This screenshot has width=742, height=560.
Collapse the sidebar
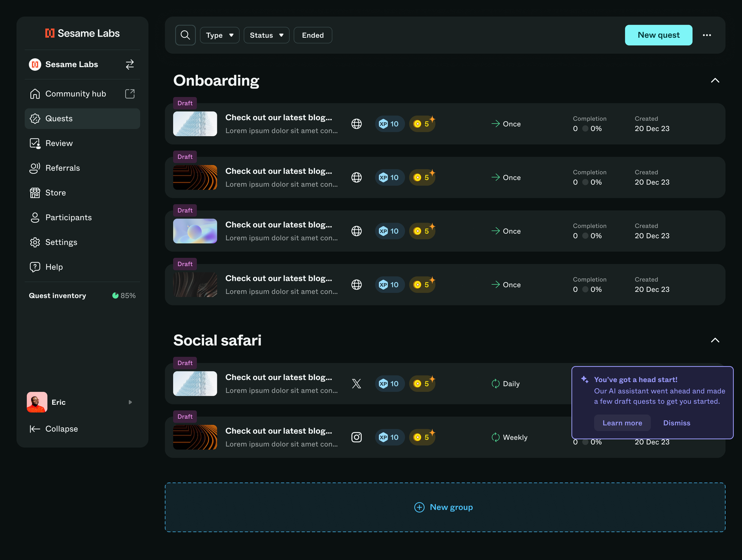tap(54, 429)
